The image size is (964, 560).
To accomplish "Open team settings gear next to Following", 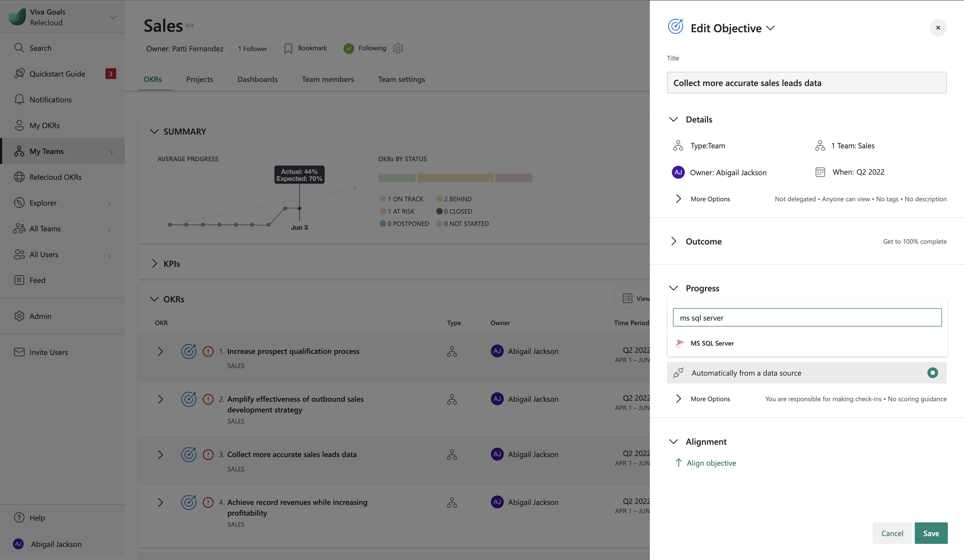I will tap(398, 48).
